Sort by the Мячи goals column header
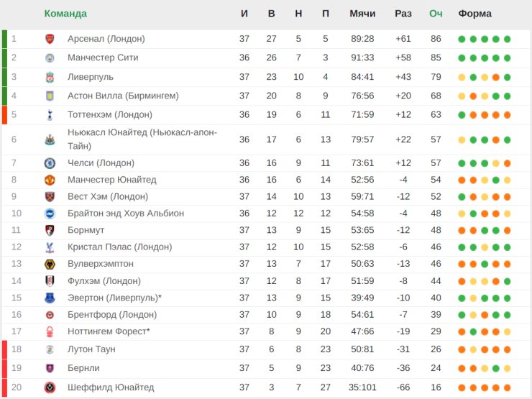532x399 pixels. (362, 14)
